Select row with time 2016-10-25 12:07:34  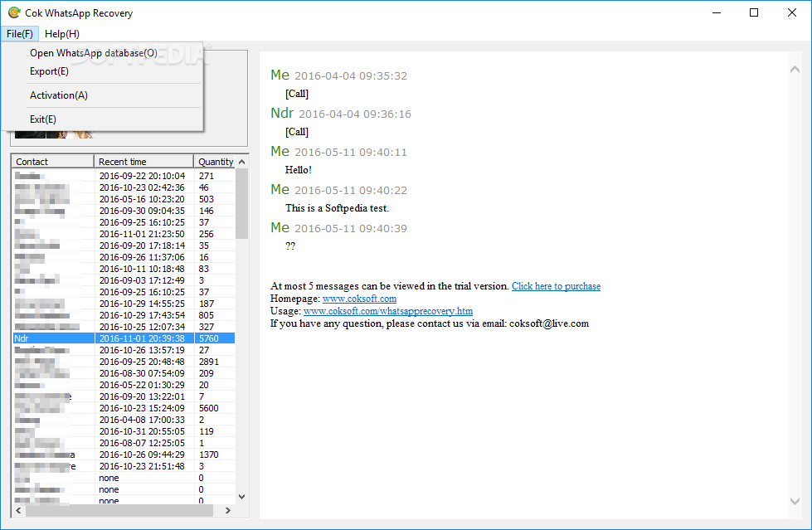pyautogui.click(x=124, y=327)
